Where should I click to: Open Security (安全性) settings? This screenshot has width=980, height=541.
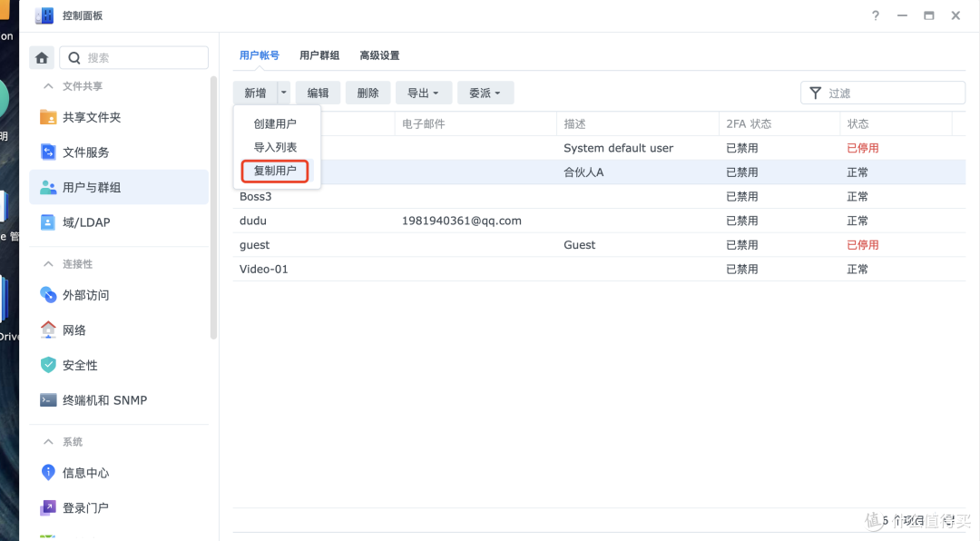(119, 365)
